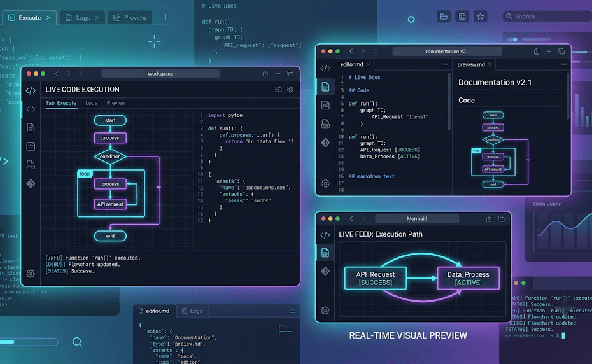Share from Workspace window toolbar

(265, 74)
